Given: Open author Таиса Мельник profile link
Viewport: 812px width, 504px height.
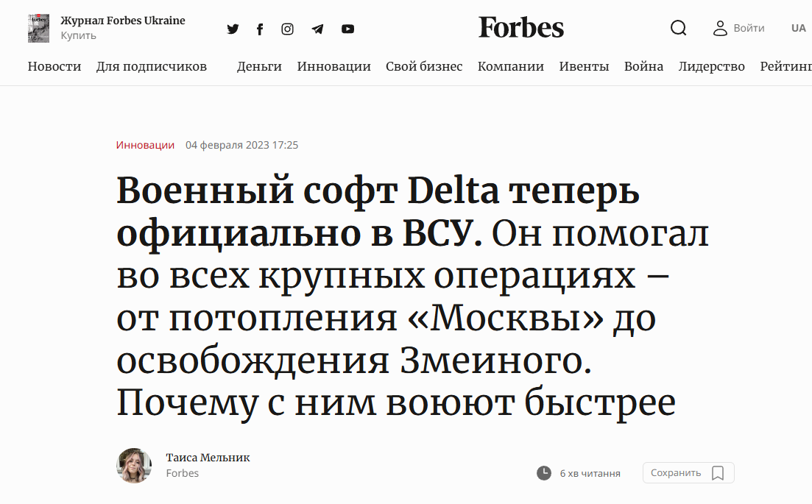Looking at the screenshot, I should [x=208, y=458].
